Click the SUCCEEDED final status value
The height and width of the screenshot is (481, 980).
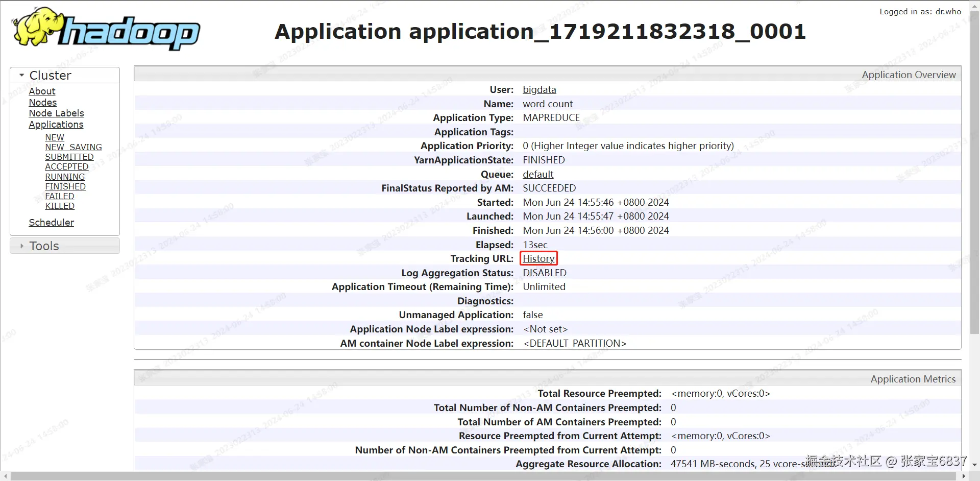549,188
